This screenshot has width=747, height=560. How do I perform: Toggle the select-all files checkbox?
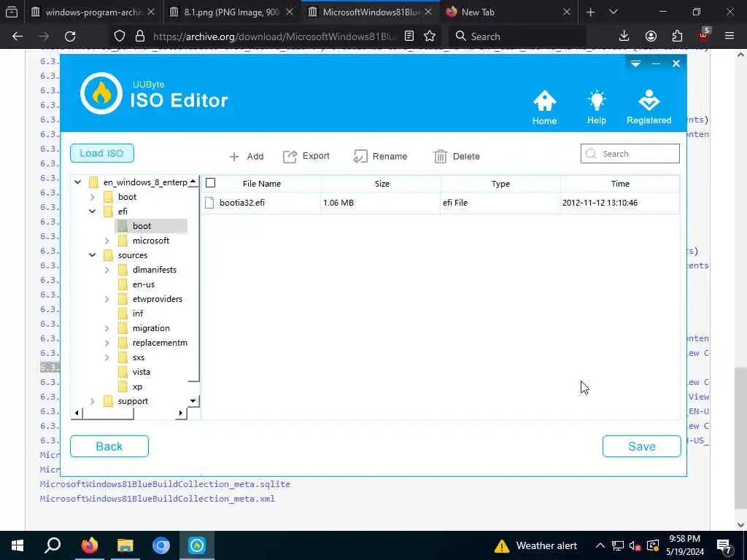point(211,183)
